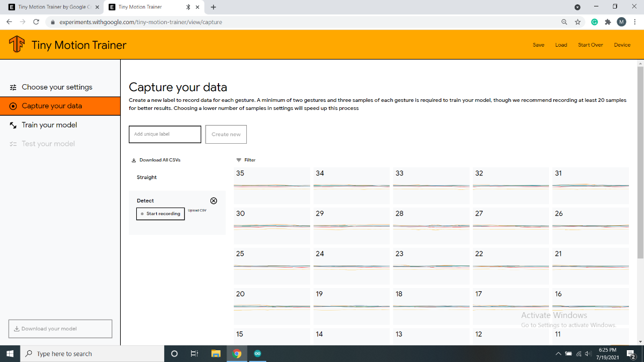Click the Add unique label input field

[165, 134]
